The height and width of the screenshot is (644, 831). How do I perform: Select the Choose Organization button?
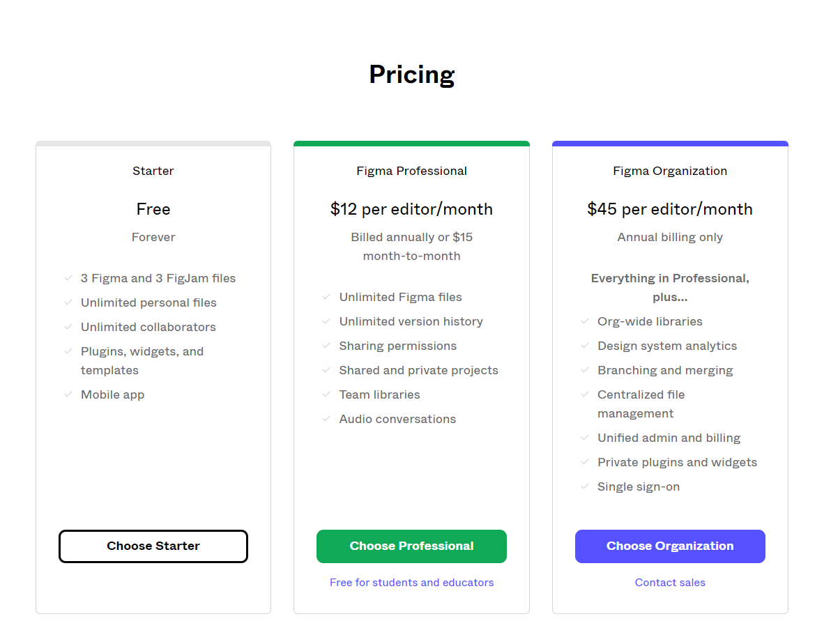tap(670, 546)
